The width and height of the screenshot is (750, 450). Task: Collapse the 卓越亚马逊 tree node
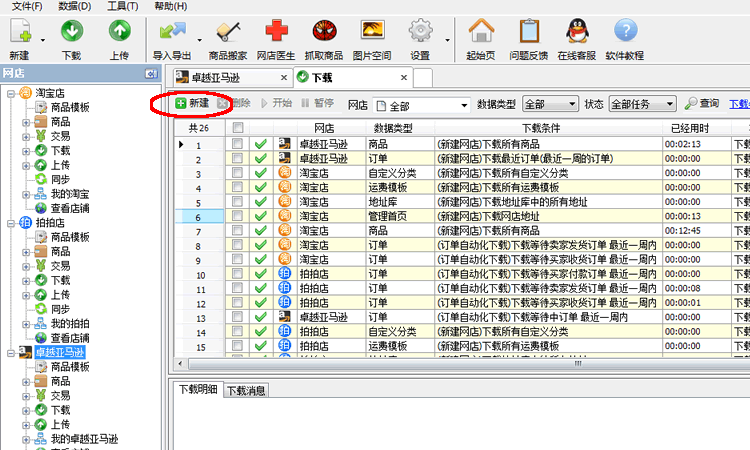pos(11,353)
